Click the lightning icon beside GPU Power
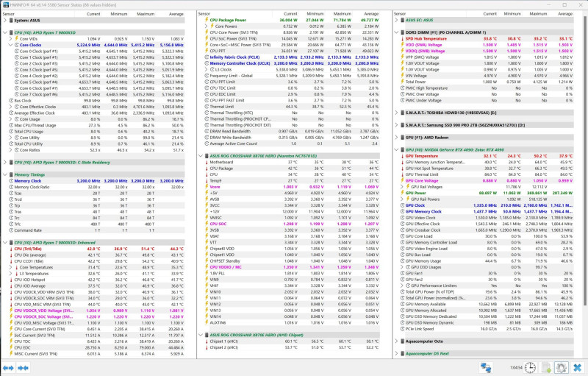588x376 pixels. (402, 193)
